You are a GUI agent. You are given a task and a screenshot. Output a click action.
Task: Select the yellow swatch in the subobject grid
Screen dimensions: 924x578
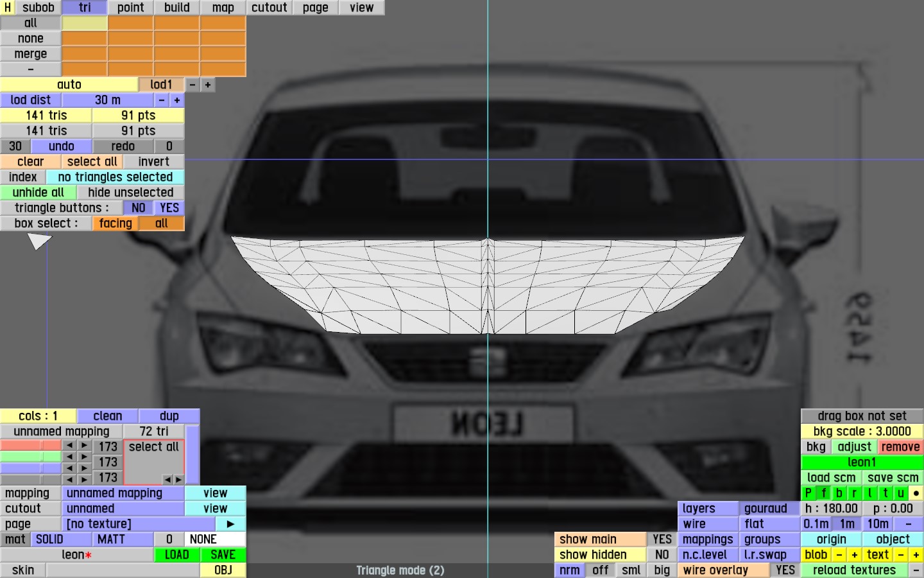point(85,23)
